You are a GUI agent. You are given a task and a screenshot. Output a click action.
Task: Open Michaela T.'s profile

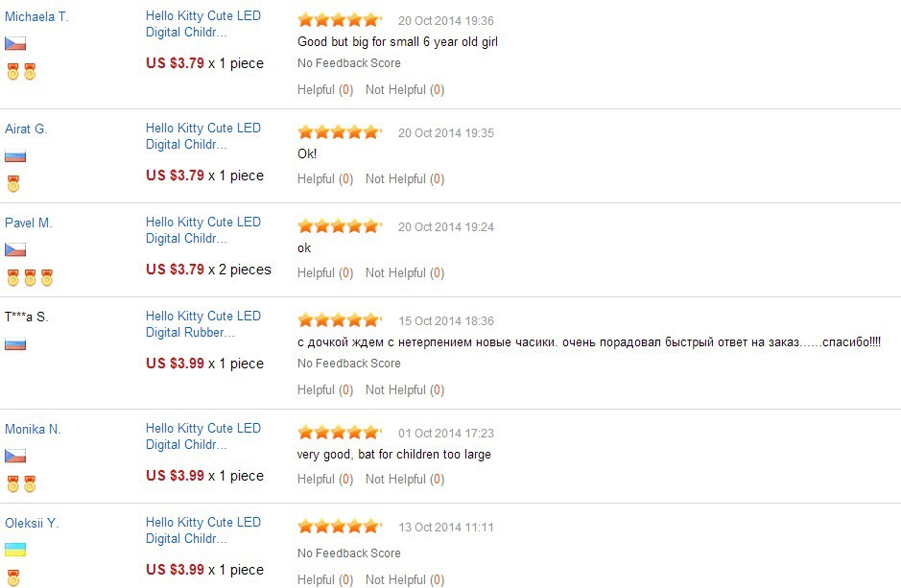click(x=36, y=16)
